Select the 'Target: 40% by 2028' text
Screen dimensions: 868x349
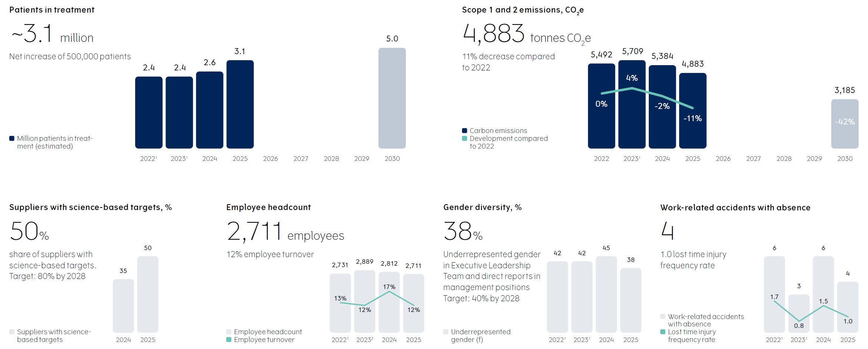[481, 299]
